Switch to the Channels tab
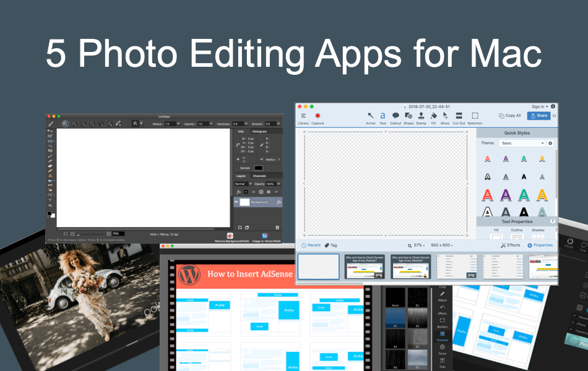This screenshot has height=371, width=588. (x=259, y=176)
